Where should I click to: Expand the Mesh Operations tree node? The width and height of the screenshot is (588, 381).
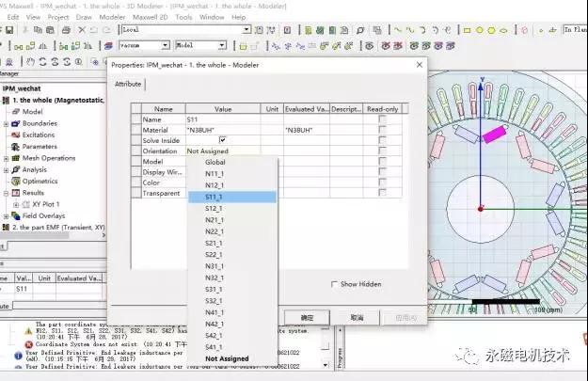6,158
